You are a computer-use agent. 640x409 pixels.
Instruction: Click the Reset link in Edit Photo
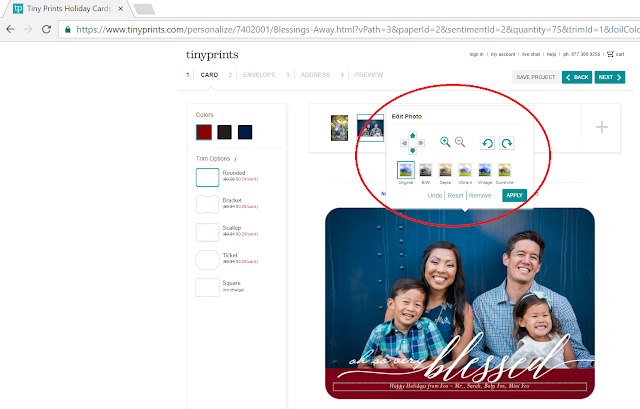[x=456, y=196]
